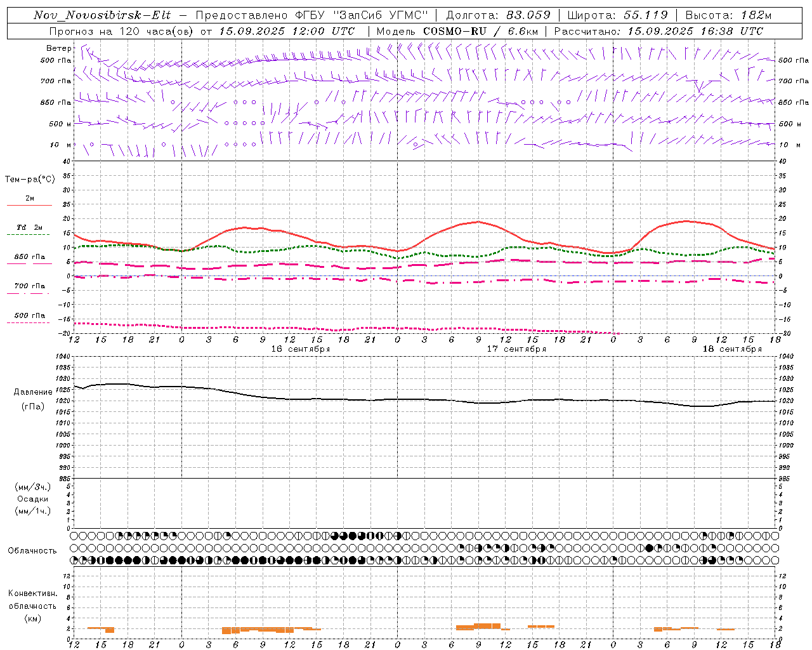
Task: Select the "17 сентября" date label
Action: [516, 349]
